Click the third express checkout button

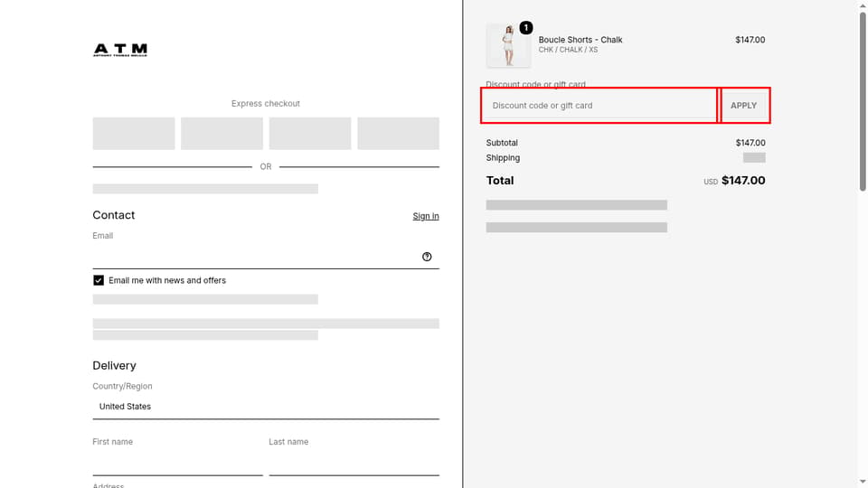click(310, 134)
